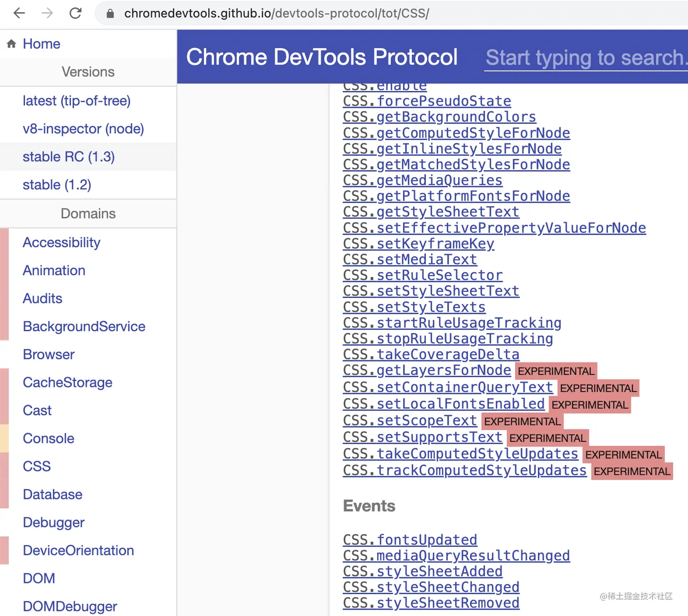Open CSS.forcePseudoState method link

[x=427, y=101]
